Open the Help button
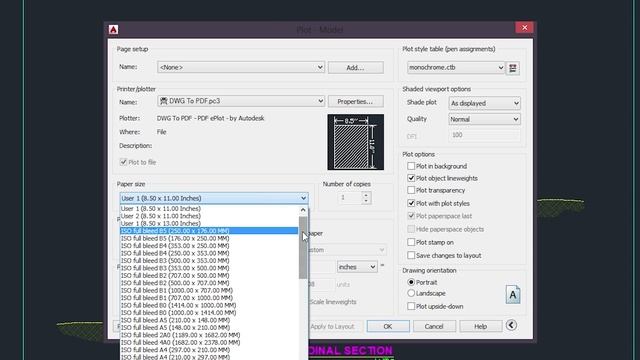This screenshot has height=360, width=640. [480, 326]
